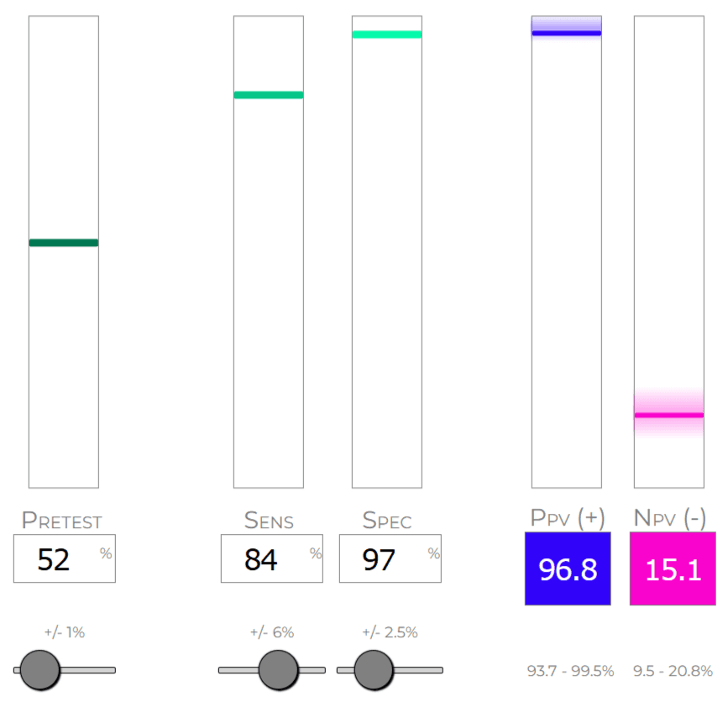The height and width of the screenshot is (728, 728).
Task: Click the PPV (+) label
Action: click(x=568, y=517)
